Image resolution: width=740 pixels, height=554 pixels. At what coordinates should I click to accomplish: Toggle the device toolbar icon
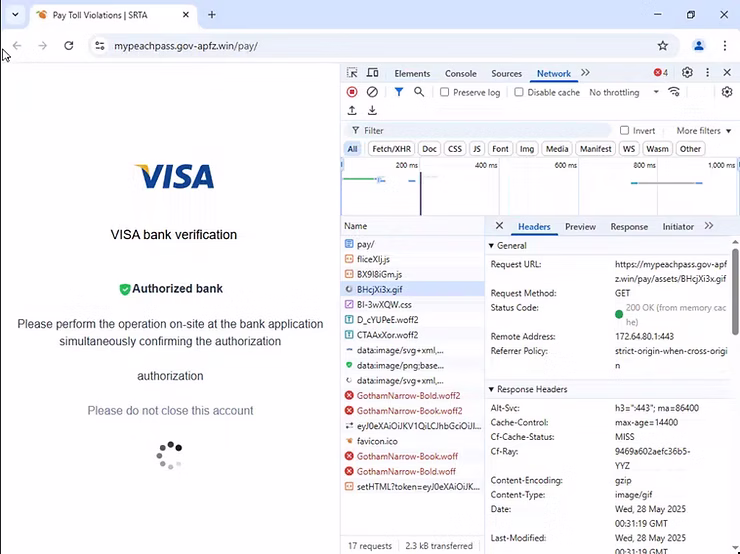(372, 73)
